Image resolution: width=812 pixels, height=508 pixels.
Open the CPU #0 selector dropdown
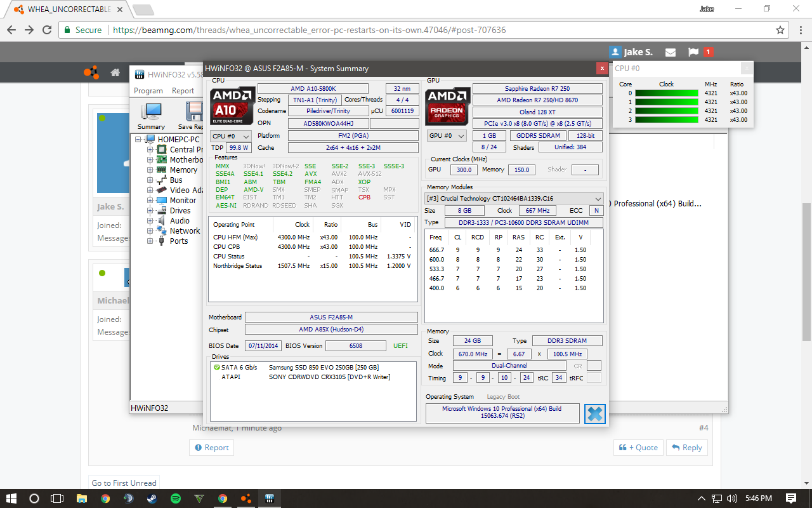click(231, 136)
